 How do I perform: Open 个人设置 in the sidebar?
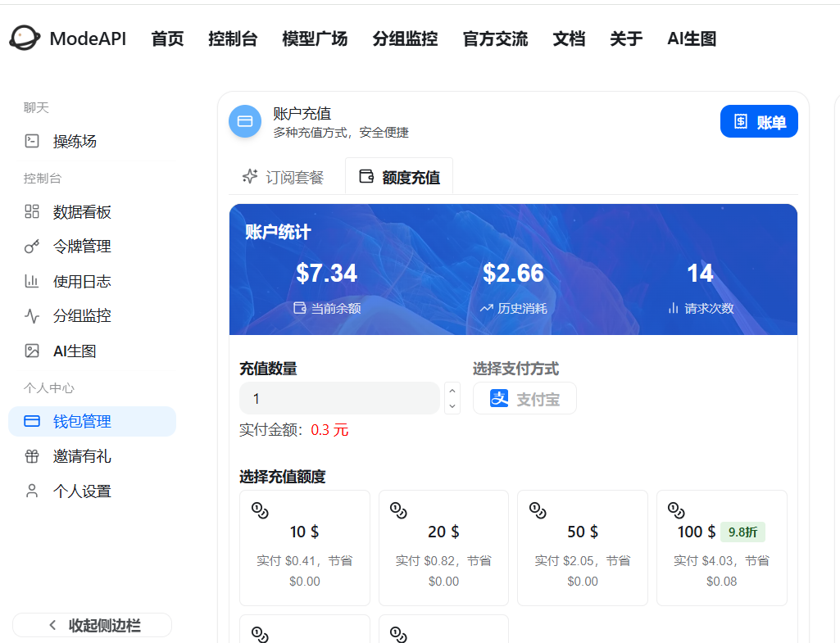click(x=92, y=491)
